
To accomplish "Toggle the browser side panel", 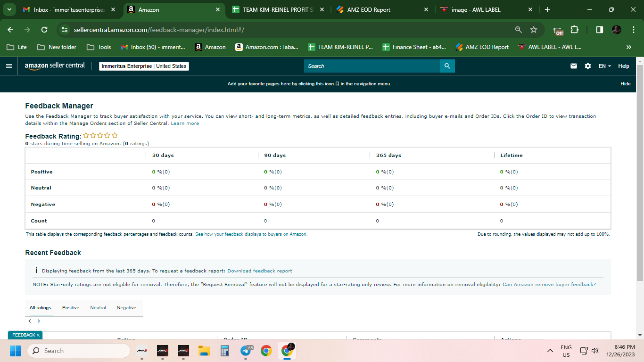I will point(599,30).
